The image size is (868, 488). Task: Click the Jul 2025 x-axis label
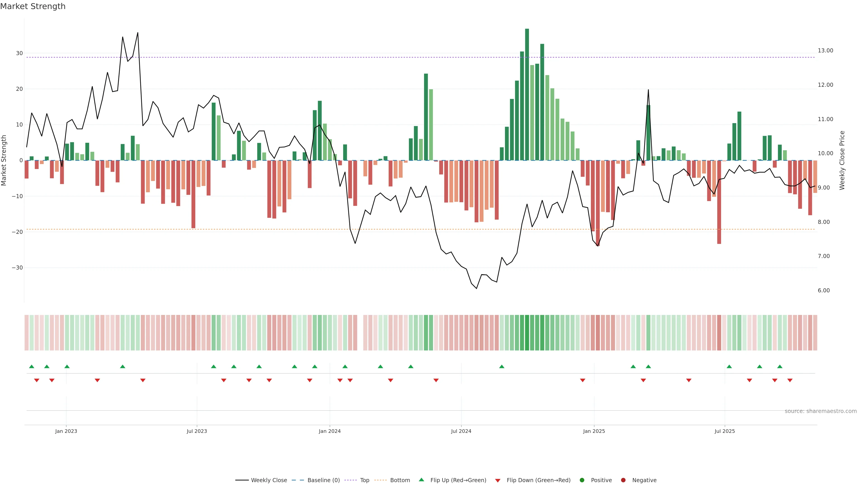point(724,431)
